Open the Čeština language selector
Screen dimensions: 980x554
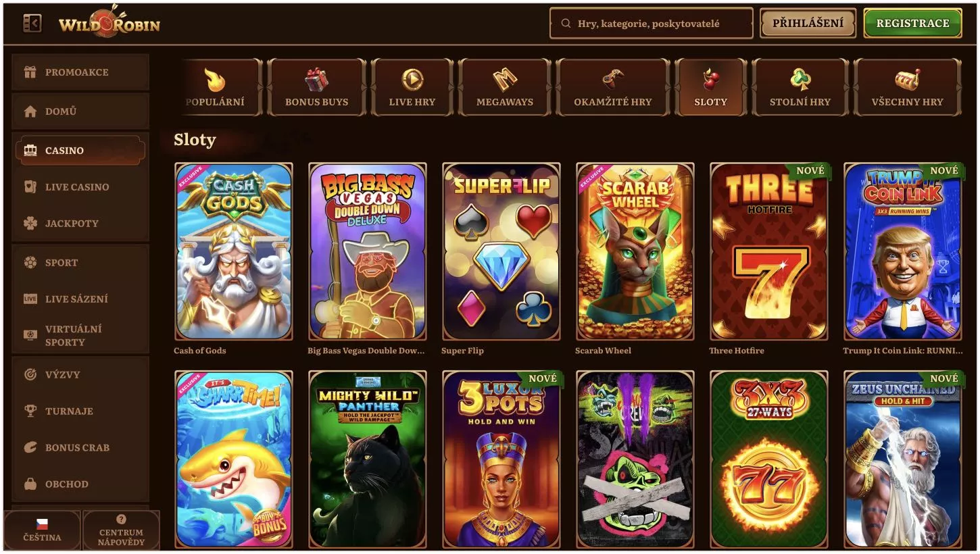[42, 530]
